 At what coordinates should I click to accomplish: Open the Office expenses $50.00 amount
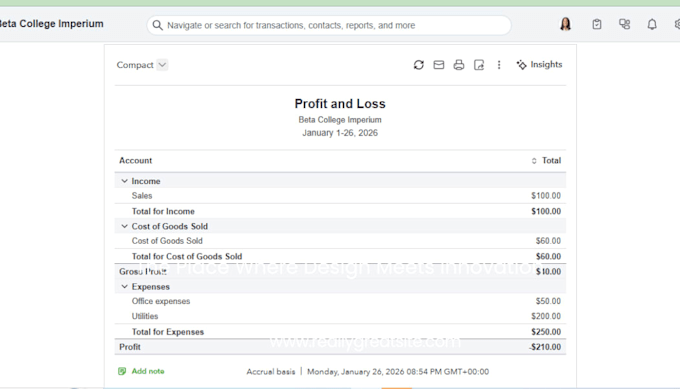(548, 301)
